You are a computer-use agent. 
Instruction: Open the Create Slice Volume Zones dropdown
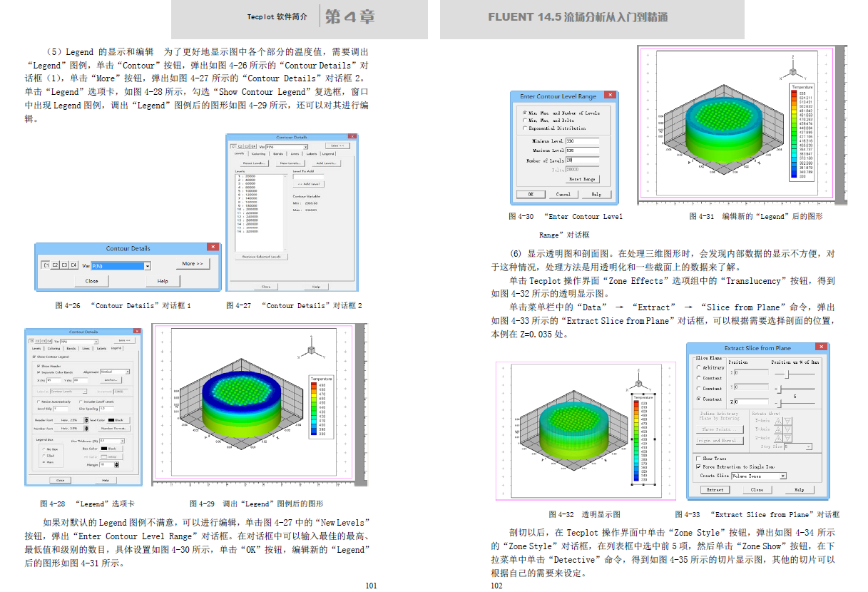782,476
